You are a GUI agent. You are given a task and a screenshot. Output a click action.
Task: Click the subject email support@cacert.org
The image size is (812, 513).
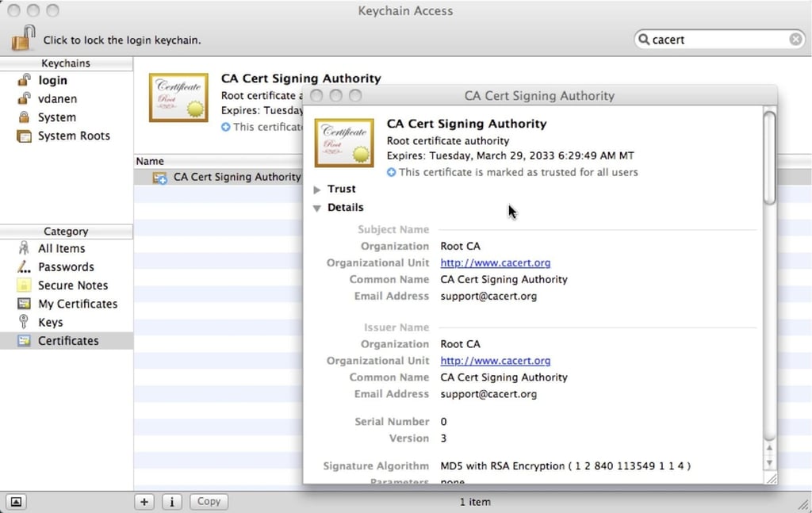click(488, 296)
